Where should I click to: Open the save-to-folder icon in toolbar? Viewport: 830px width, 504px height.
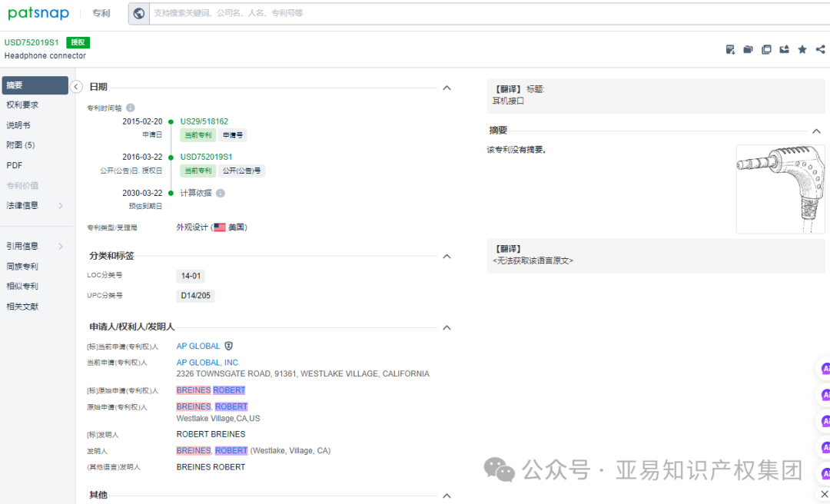point(748,48)
